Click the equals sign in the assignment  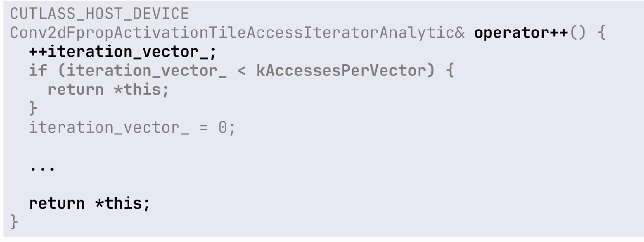click(204, 127)
